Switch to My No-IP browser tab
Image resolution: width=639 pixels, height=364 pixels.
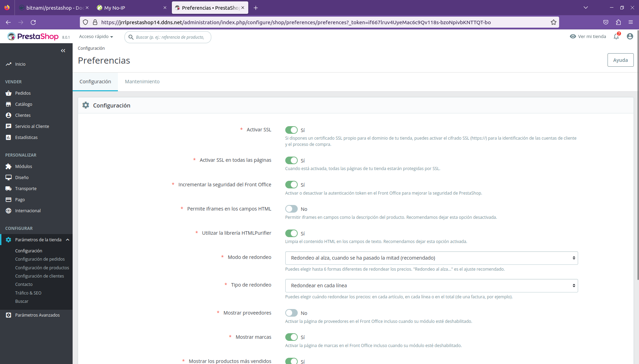tap(131, 8)
